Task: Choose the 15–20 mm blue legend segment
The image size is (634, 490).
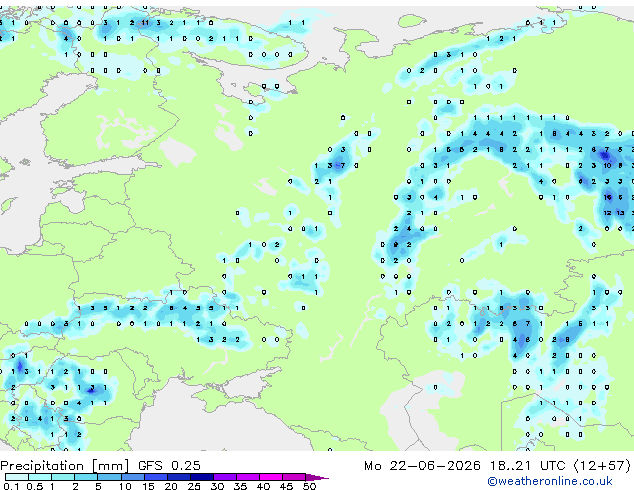Action: tap(155, 477)
